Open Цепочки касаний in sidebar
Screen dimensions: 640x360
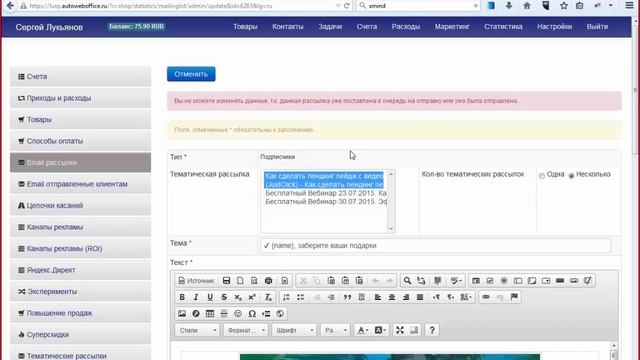pyautogui.click(x=80, y=205)
